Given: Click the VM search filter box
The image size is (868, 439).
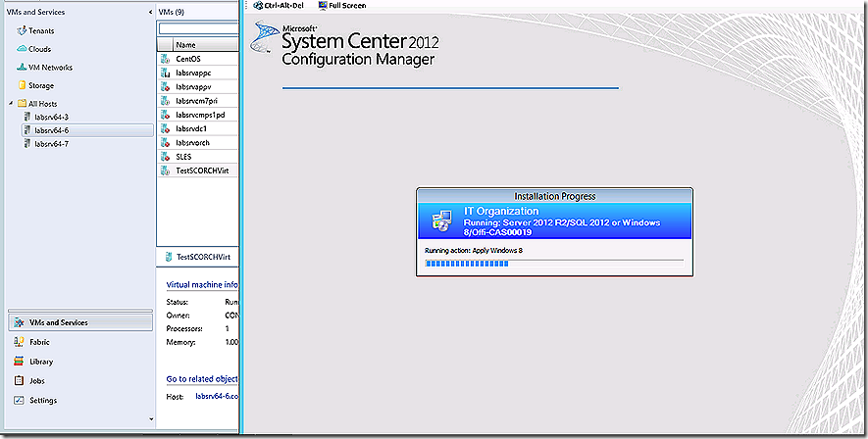Looking at the screenshot, I should [198, 28].
